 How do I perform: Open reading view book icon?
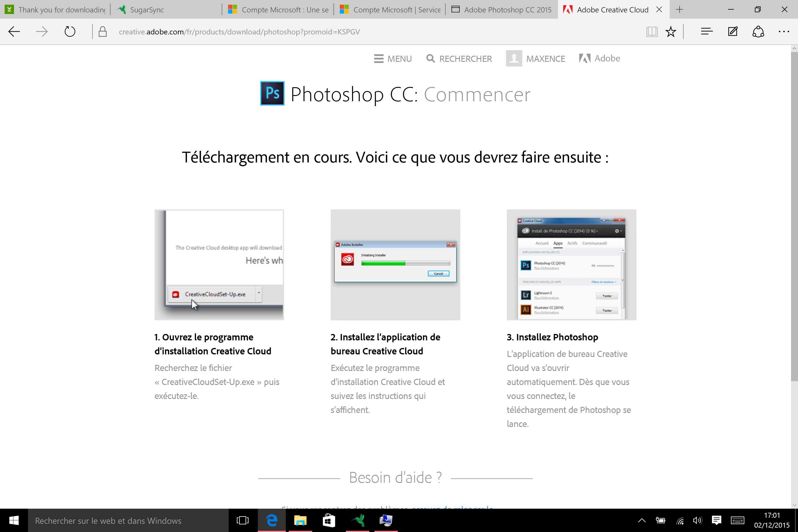(x=652, y=32)
